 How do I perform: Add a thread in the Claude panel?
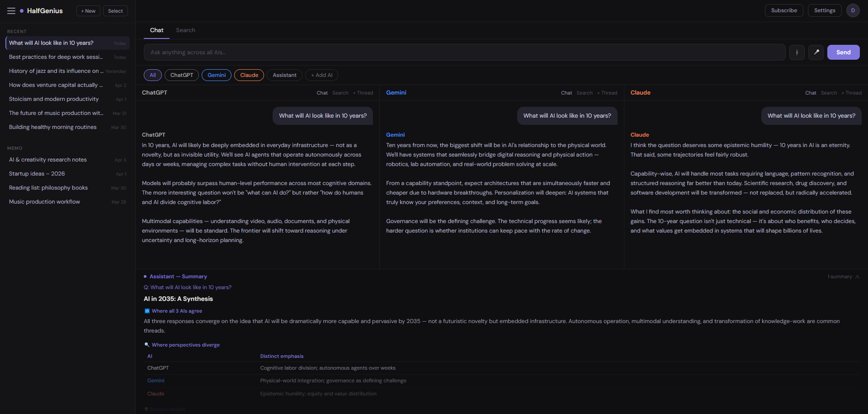[x=851, y=93]
